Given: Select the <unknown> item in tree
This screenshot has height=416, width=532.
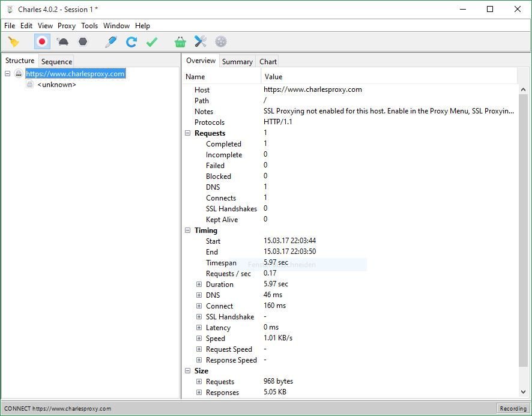Looking at the screenshot, I should coord(56,85).
